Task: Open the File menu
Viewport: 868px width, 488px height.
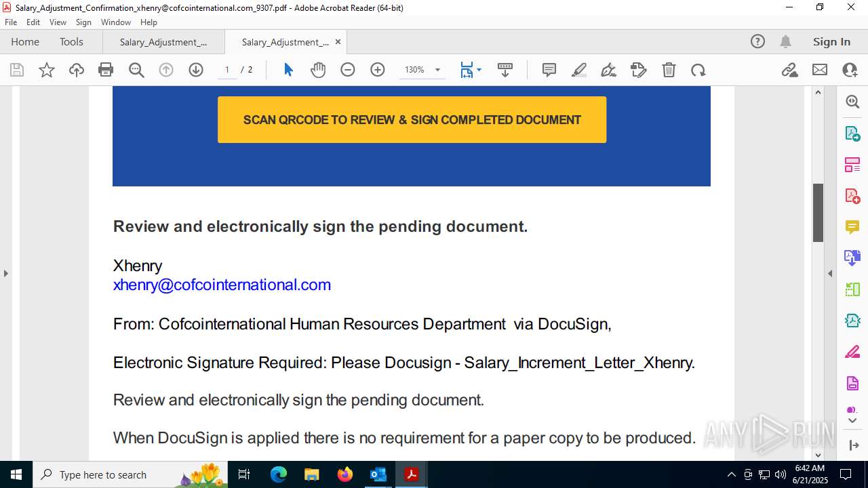Action: pos(11,22)
